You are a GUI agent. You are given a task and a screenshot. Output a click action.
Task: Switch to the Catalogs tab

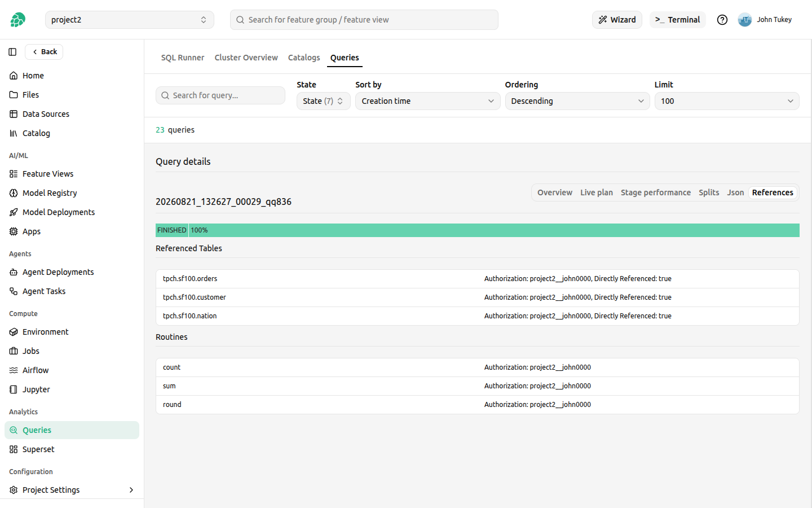(304, 58)
